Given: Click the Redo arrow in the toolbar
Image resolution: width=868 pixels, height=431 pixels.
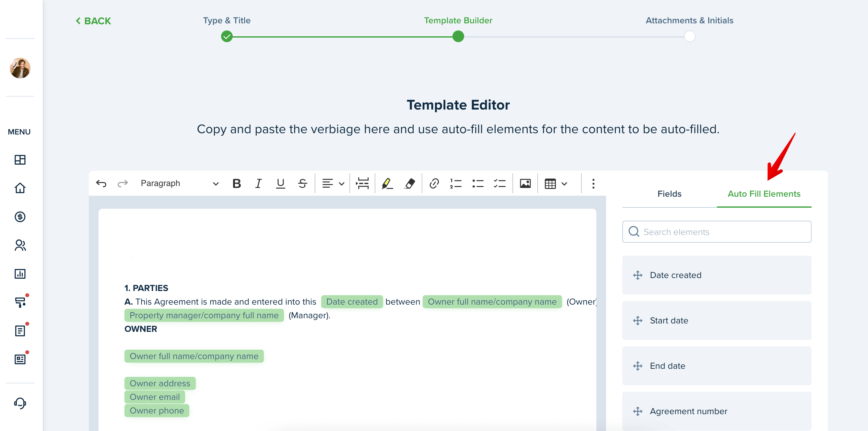Looking at the screenshot, I should click(x=123, y=183).
